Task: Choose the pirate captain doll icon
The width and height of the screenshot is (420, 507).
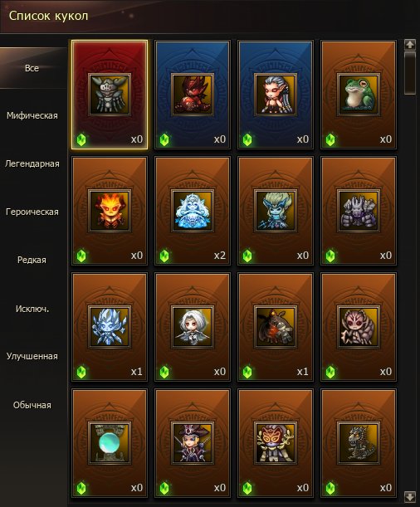Action: pyautogui.click(x=193, y=443)
